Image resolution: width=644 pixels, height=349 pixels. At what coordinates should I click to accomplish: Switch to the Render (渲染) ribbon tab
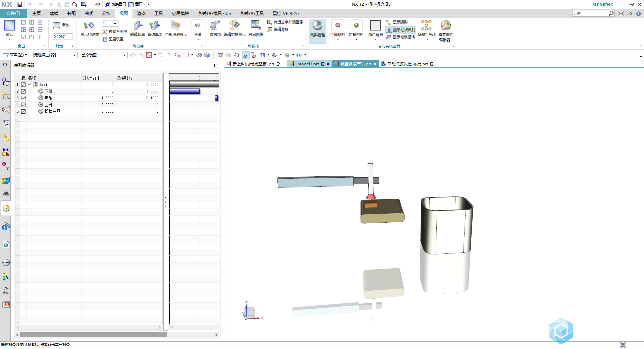point(141,13)
